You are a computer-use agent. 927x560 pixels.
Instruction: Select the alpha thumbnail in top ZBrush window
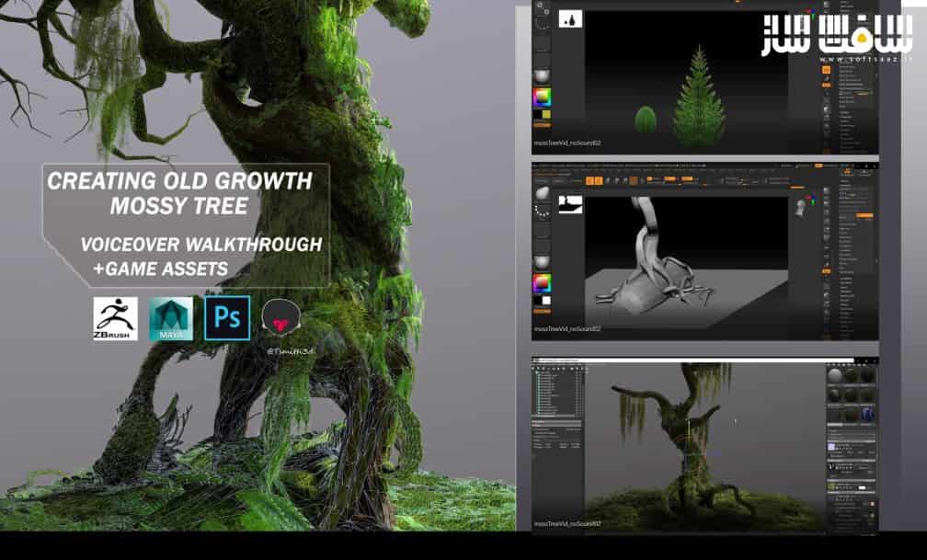click(570, 19)
